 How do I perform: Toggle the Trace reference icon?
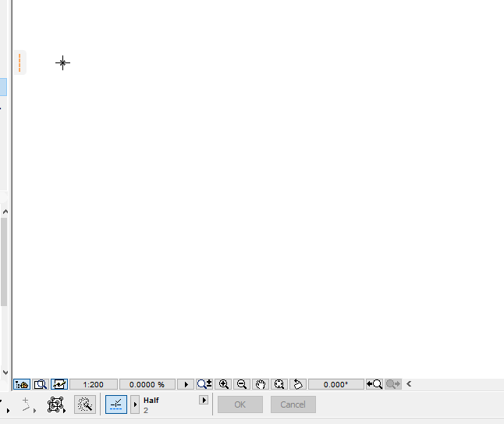coord(59,384)
